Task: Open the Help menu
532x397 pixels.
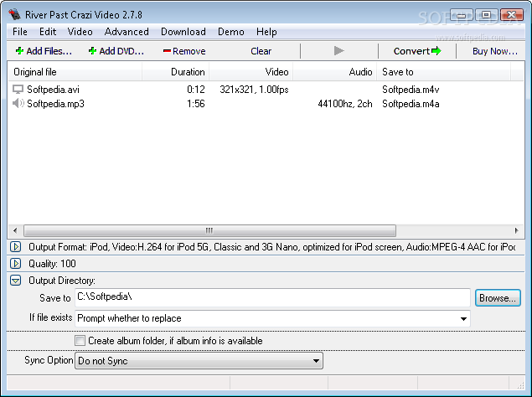Action: click(x=266, y=32)
